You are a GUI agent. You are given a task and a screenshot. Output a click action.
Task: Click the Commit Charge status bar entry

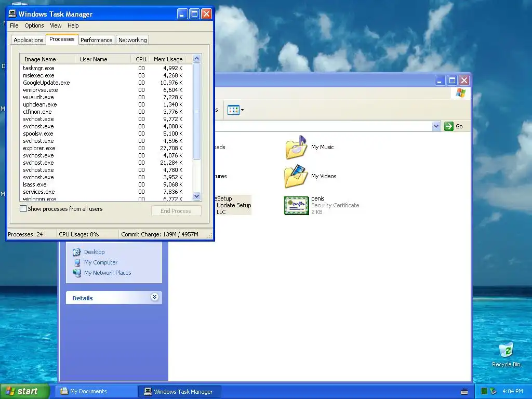pos(159,234)
